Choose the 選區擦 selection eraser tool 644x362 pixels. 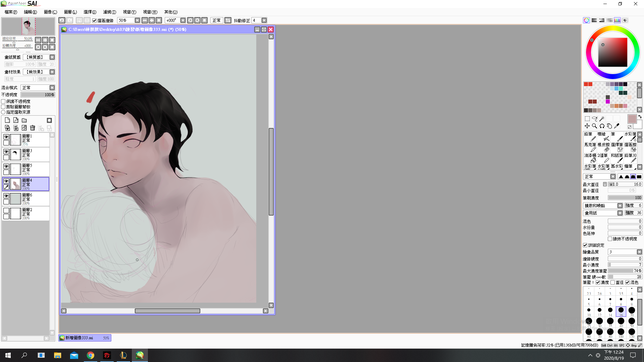tap(630, 147)
